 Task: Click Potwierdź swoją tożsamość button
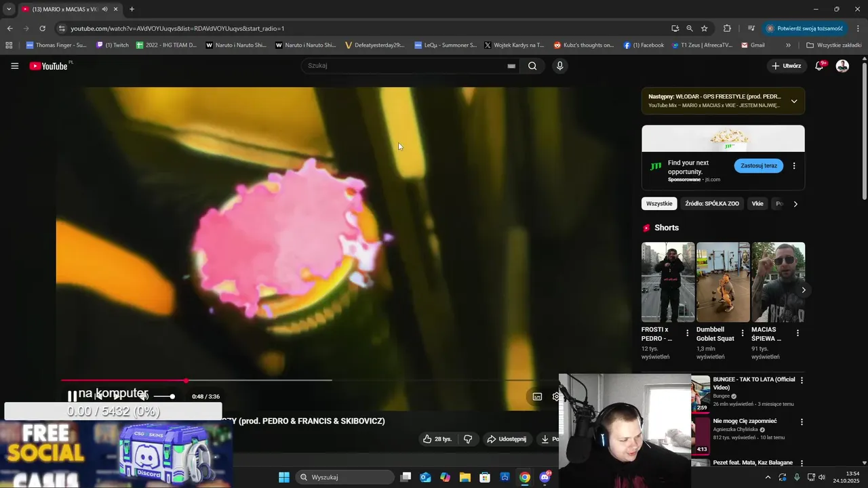[804, 28]
